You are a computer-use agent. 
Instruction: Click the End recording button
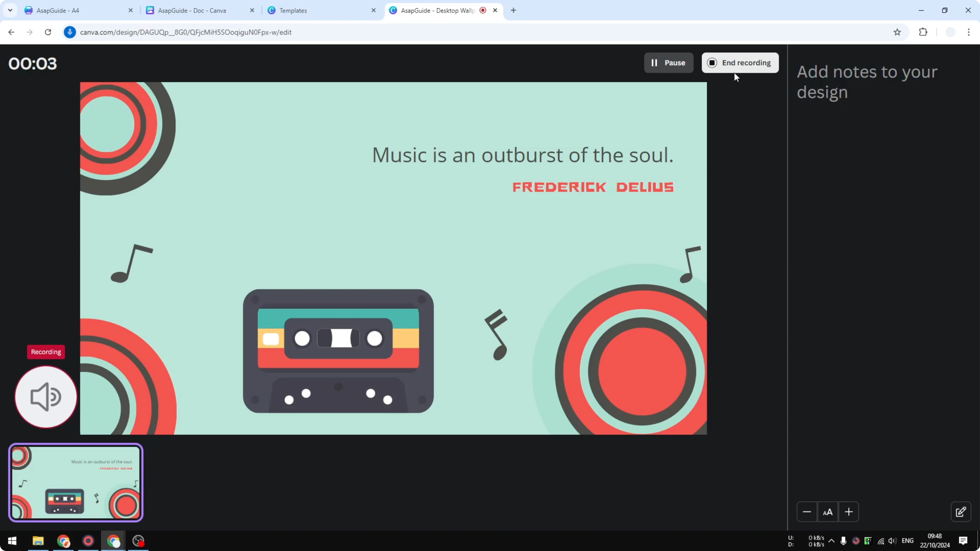pyautogui.click(x=740, y=63)
